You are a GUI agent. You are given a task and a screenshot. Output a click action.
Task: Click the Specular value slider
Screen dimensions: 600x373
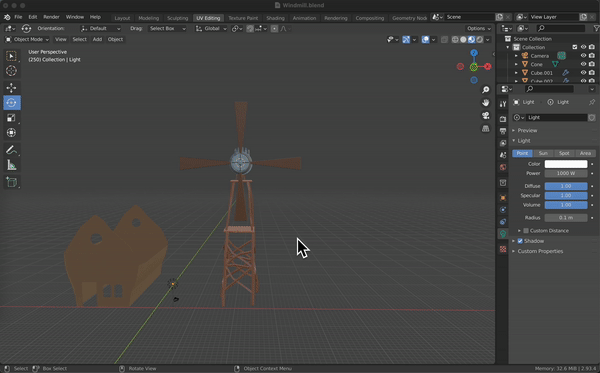pyautogui.click(x=566, y=195)
